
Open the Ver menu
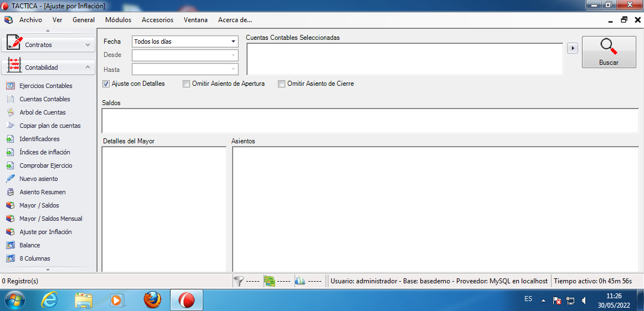click(x=58, y=20)
